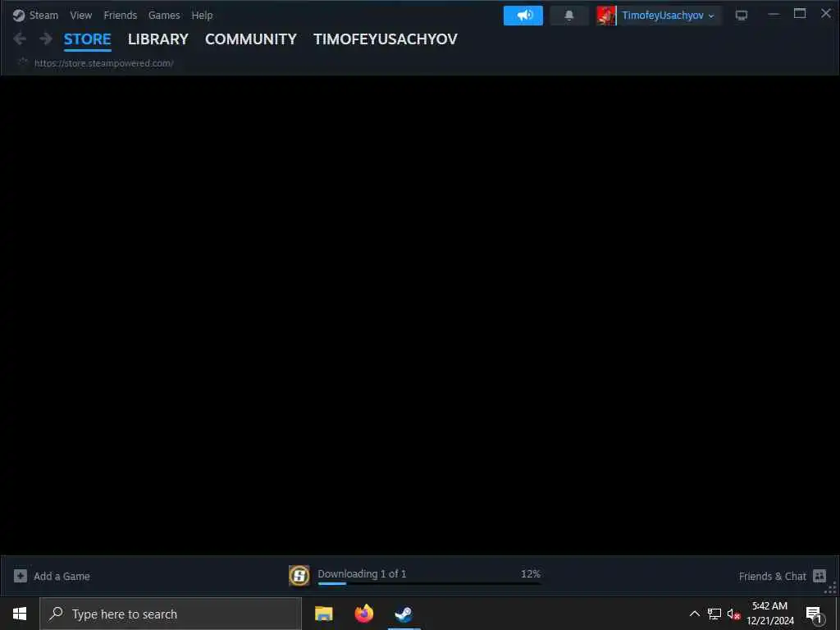Click the download progress bar
Image resolution: width=840 pixels, height=630 pixels.
pyautogui.click(x=429, y=583)
